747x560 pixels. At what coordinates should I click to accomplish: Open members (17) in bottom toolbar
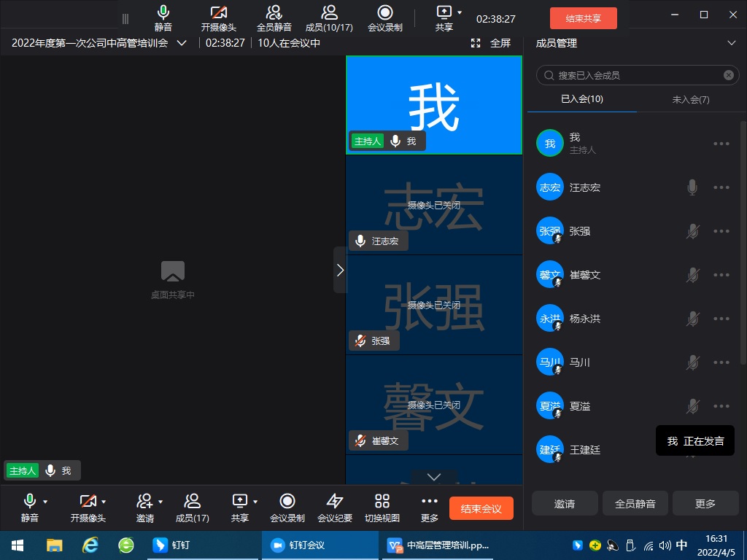click(193, 508)
